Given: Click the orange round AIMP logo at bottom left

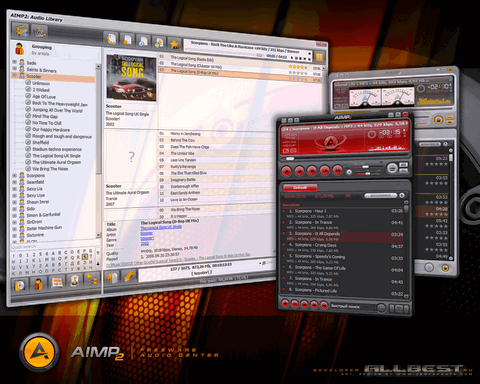Looking at the screenshot, I should click(39, 352).
